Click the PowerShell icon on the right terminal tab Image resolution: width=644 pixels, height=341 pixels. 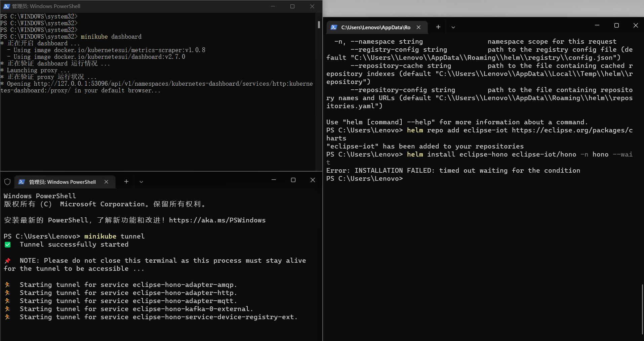(334, 27)
